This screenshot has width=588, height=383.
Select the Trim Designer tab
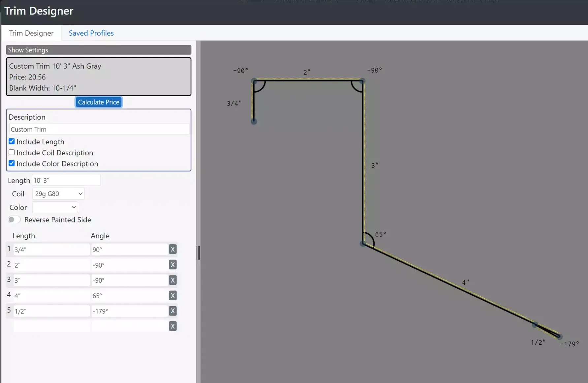pyautogui.click(x=31, y=33)
